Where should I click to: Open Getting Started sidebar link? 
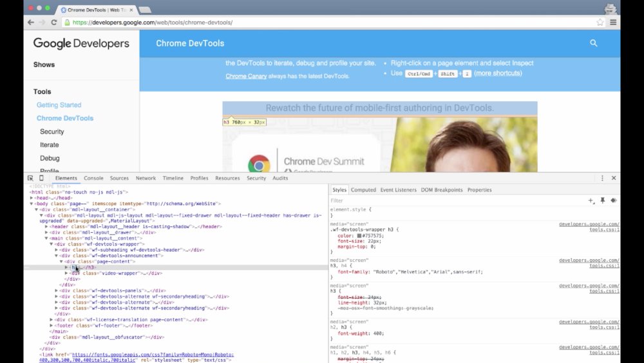tap(59, 105)
